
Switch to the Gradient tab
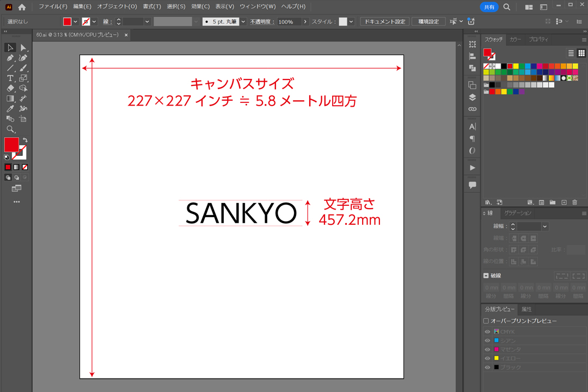coord(518,213)
